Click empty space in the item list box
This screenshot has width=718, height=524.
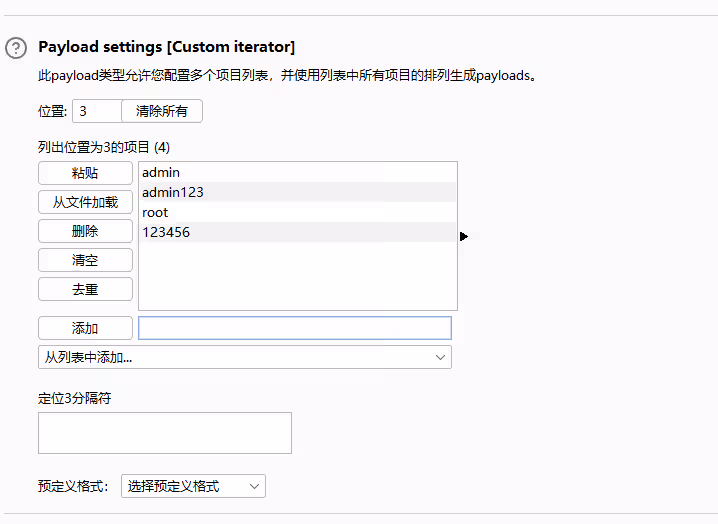tap(297, 276)
